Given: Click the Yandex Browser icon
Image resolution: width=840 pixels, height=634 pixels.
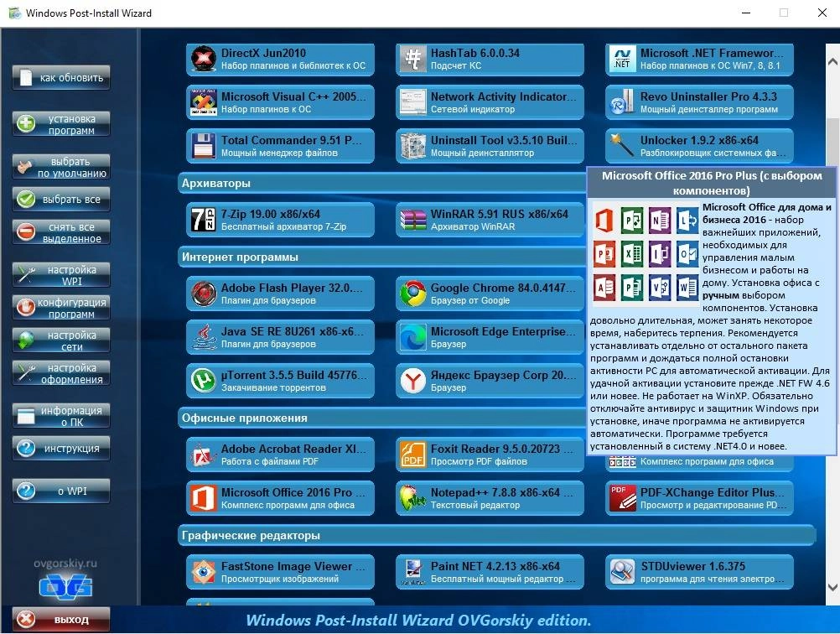Looking at the screenshot, I should pyautogui.click(x=412, y=381).
